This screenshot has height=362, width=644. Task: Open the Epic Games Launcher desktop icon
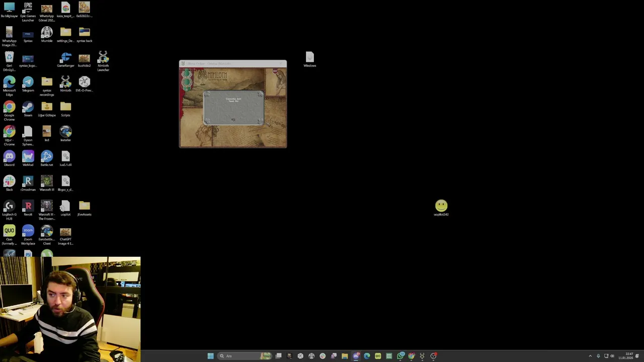[28, 12]
